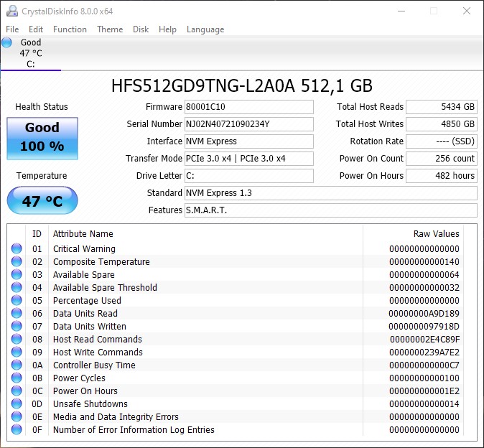484x448 pixels.
Task: Click the Serial Number field
Action: 249,124
